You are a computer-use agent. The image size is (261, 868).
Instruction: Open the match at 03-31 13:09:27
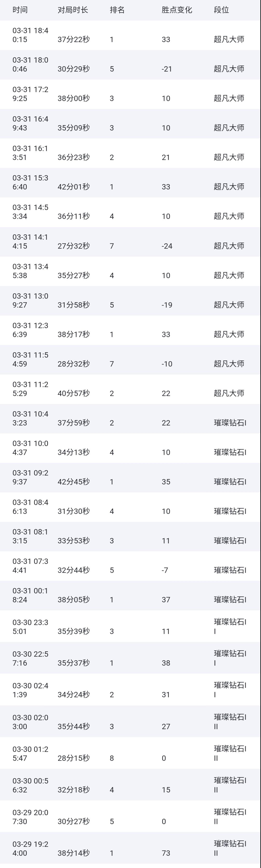[x=131, y=301]
